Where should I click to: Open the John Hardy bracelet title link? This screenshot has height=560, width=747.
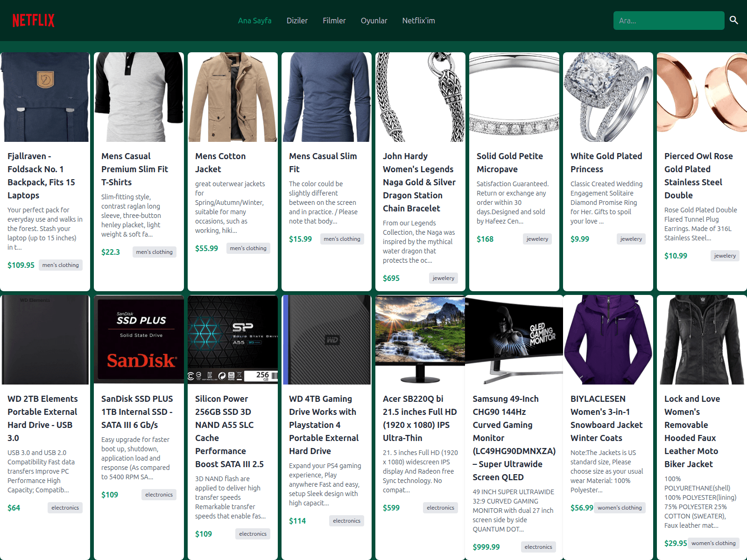point(419,182)
